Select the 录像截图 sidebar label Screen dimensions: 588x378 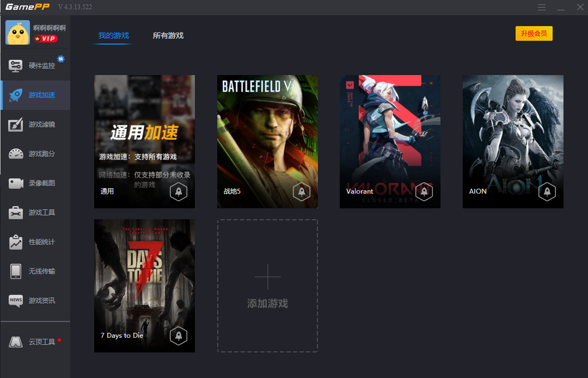coord(42,183)
